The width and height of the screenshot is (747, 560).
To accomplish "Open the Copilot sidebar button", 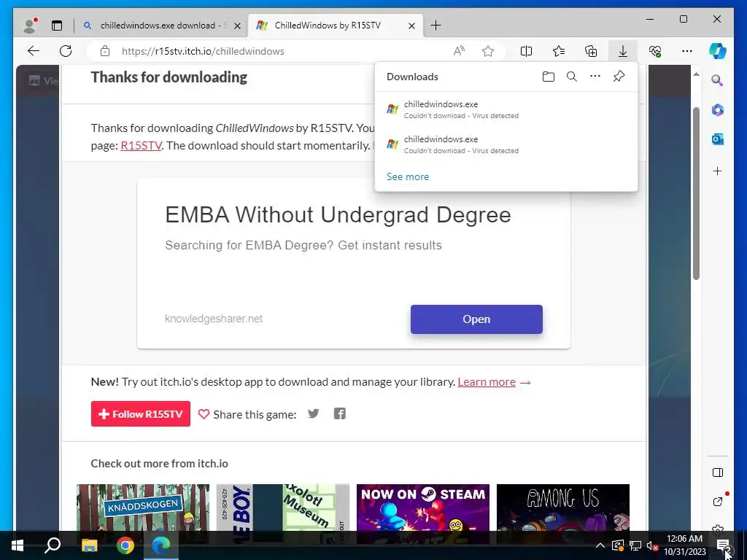I will (x=718, y=51).
